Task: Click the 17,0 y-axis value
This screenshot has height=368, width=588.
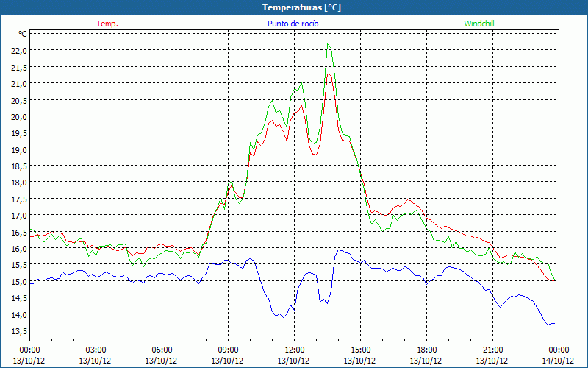Action: (19, 216)
